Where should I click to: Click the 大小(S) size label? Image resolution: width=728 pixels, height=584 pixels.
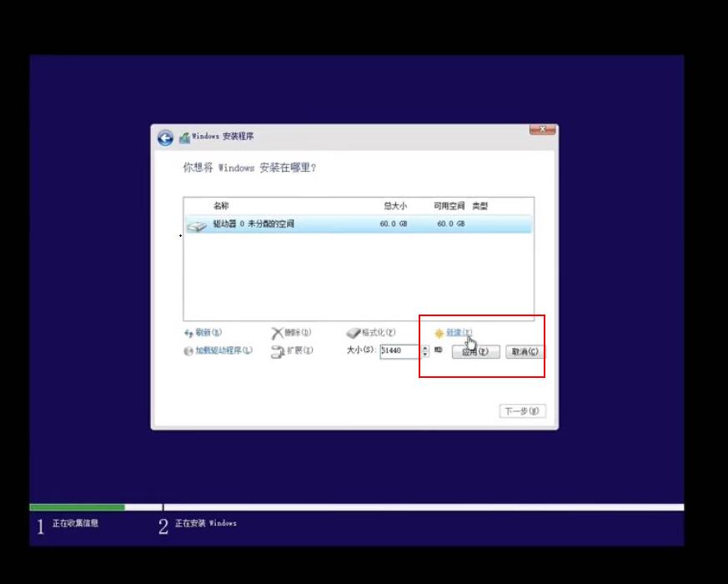click(x=361, y=350)
